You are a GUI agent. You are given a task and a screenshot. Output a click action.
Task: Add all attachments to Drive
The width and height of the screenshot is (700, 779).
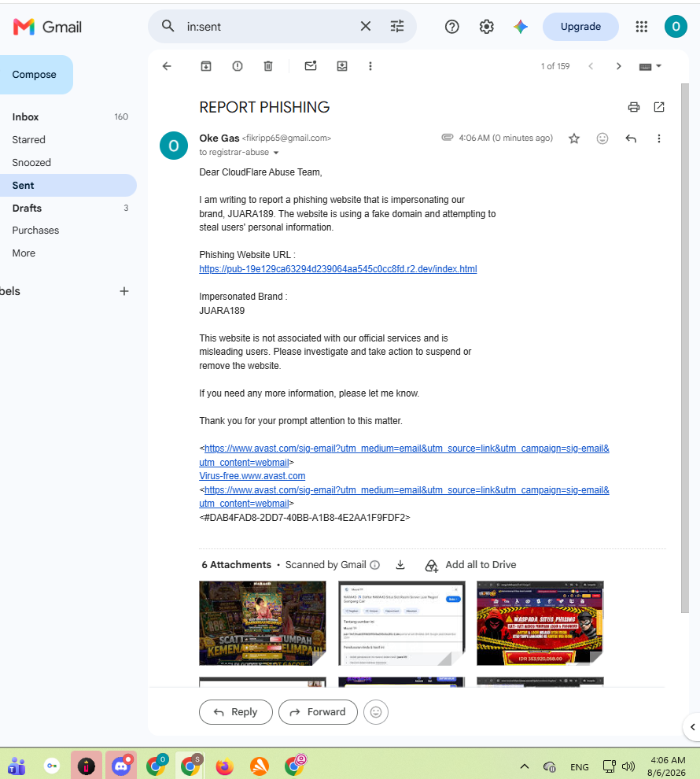coord(470,565)
